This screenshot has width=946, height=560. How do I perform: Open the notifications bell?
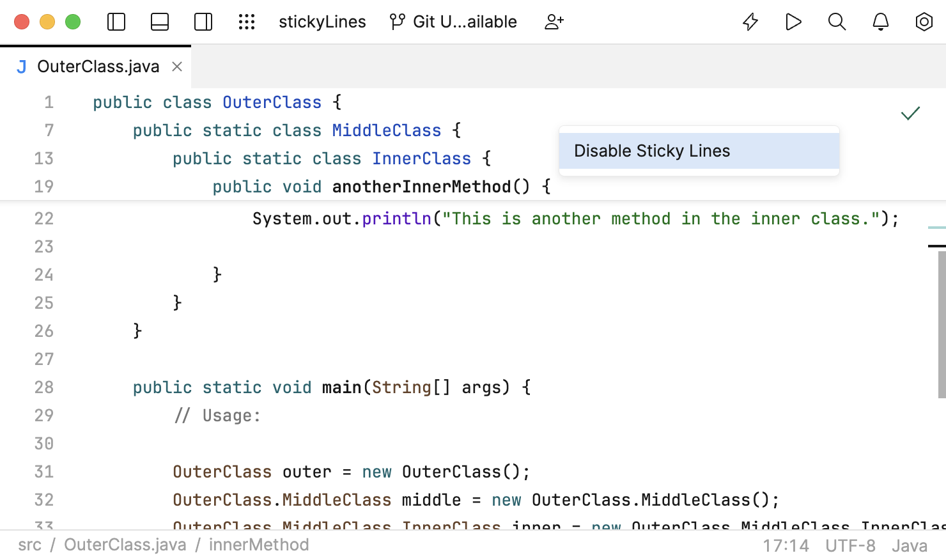(880, 21)
